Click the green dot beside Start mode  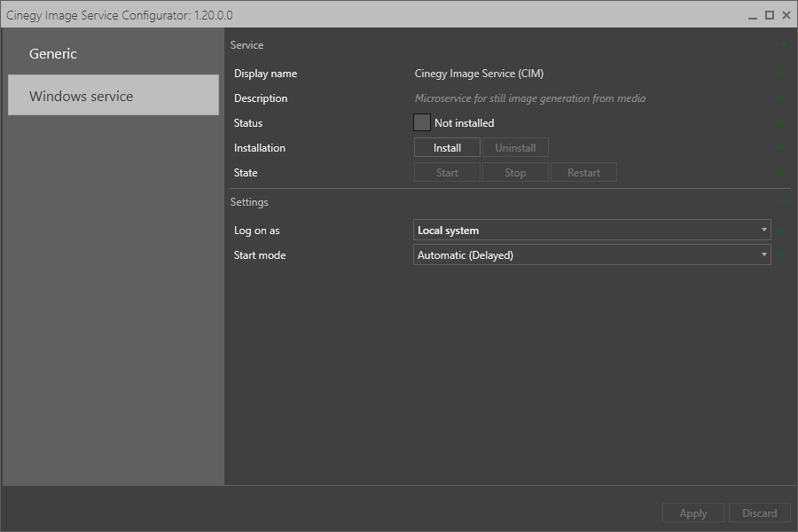pyautogui.click(x=780, y=254)
